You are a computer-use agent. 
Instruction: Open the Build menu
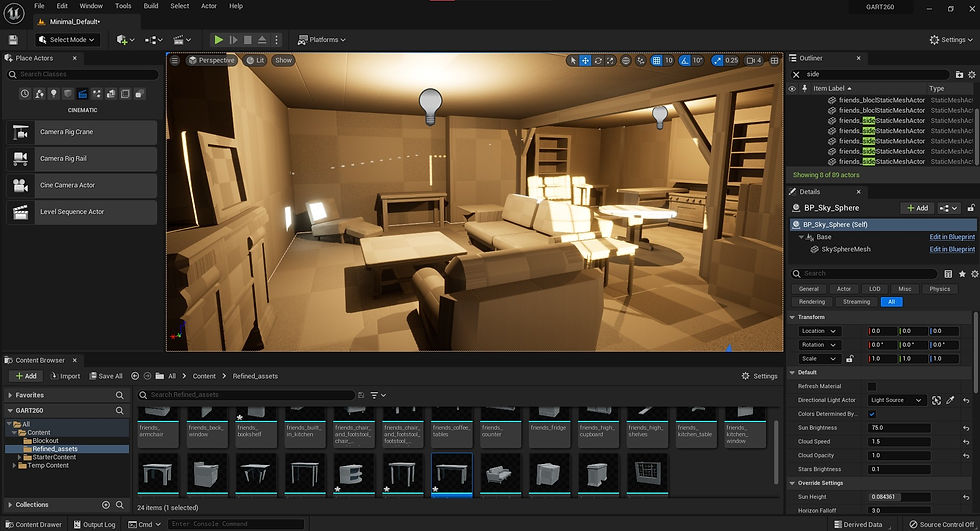click(151, 6)
